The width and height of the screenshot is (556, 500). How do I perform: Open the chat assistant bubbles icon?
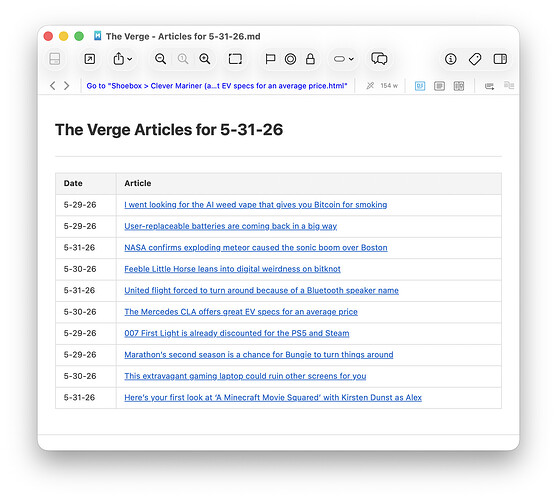pyautogui.click(x=379, y=59)
